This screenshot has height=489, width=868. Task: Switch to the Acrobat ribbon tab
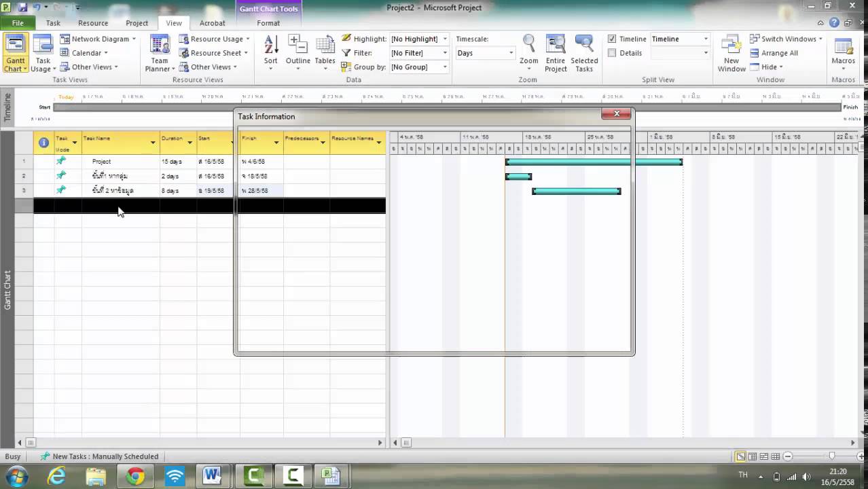pyautogui.click(x=212, y=23)
